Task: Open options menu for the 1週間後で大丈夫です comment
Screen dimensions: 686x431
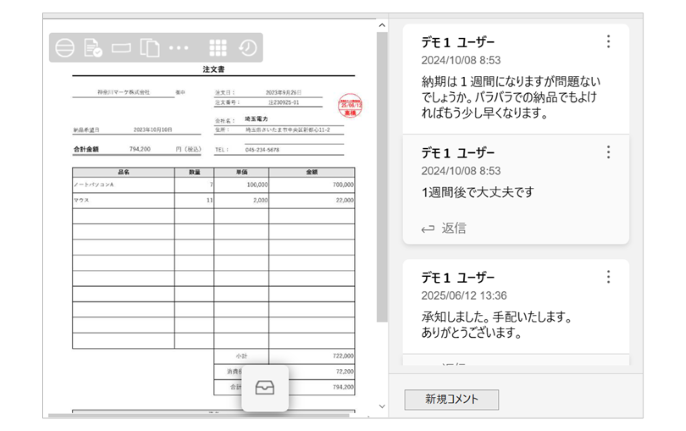Action: click(608, 152)
